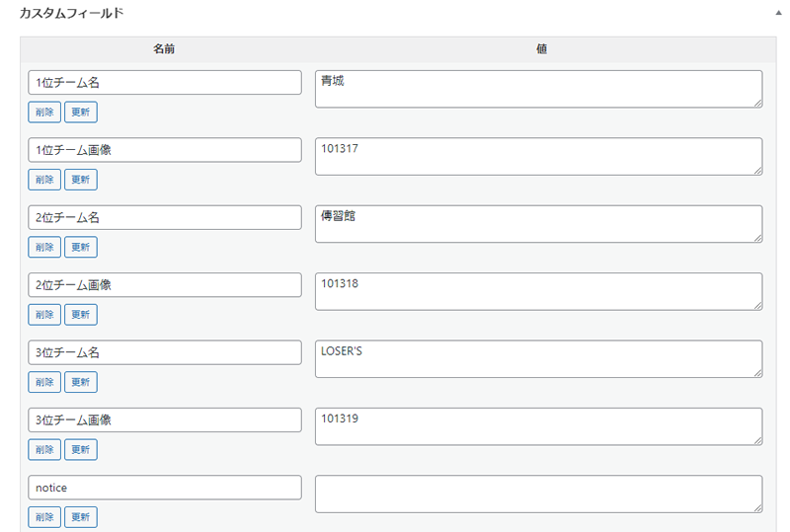
Task: Focus the notice name input field
Action: point(165,488)
